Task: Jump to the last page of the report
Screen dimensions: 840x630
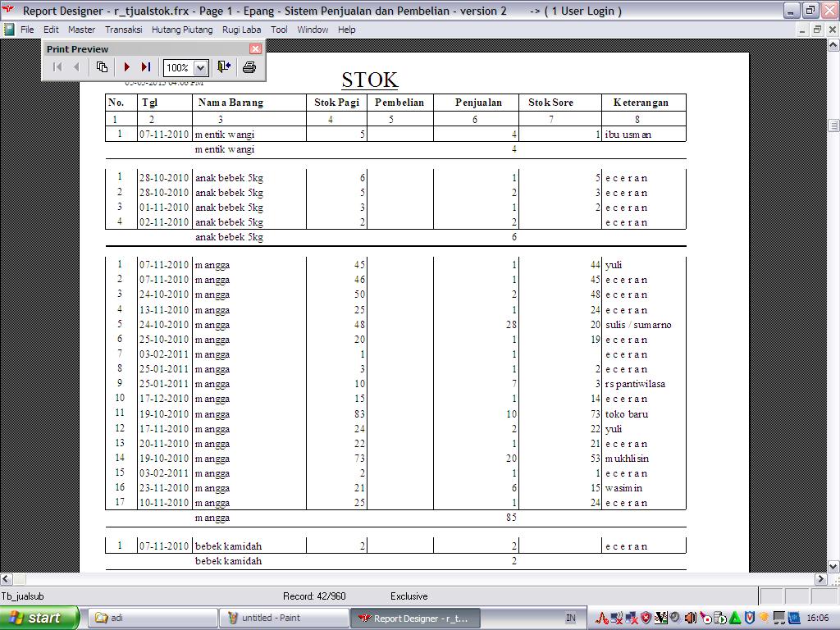Action: click(x=146, y=67)
